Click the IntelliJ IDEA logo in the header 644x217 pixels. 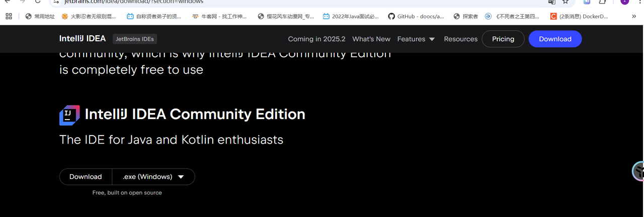[x=83, y=39]
